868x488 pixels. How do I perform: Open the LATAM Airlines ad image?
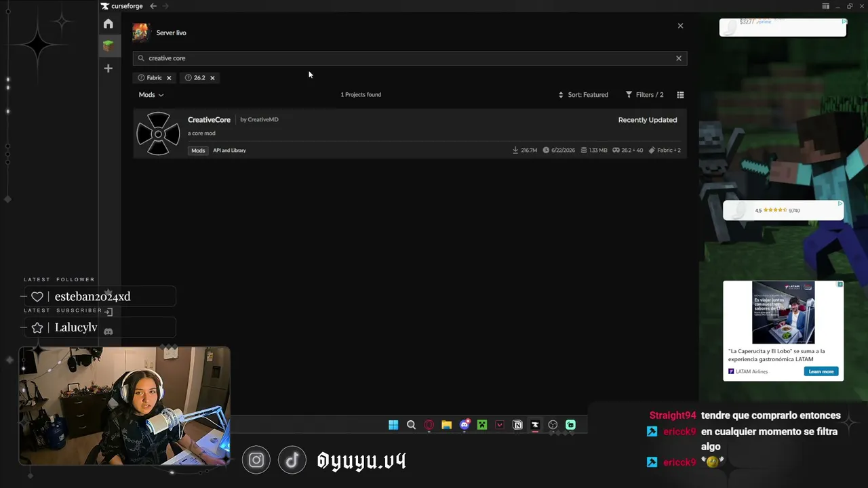(783, 312)
